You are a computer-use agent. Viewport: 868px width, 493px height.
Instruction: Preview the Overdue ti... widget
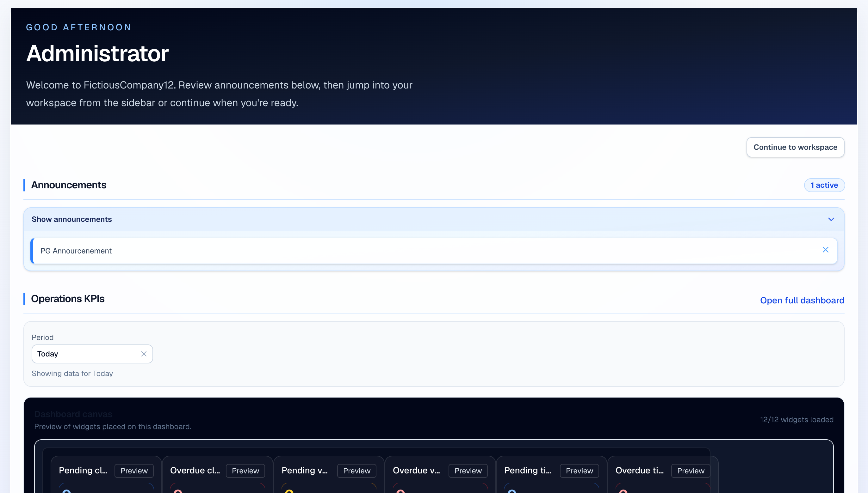pos(691,471)
